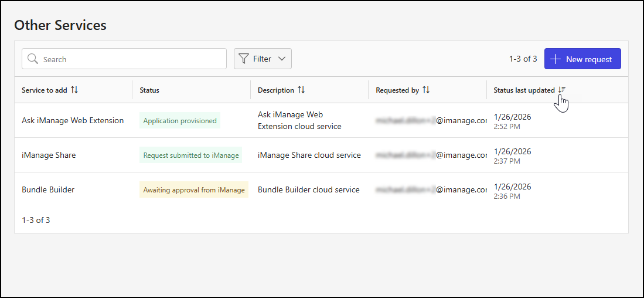Click requester email in iManage Share row

coord(431,155)
